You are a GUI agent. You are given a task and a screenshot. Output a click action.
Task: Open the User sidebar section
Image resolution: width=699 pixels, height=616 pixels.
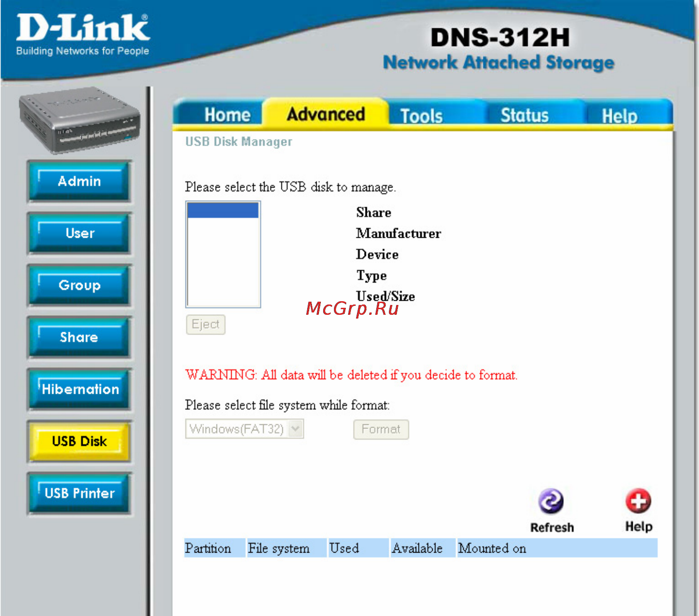79,234
